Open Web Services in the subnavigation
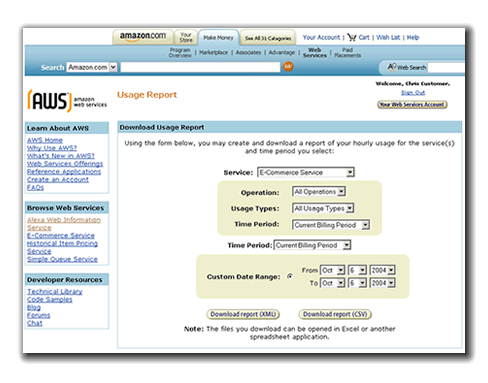This screenshot has height=383, width=488. (315, 52)
